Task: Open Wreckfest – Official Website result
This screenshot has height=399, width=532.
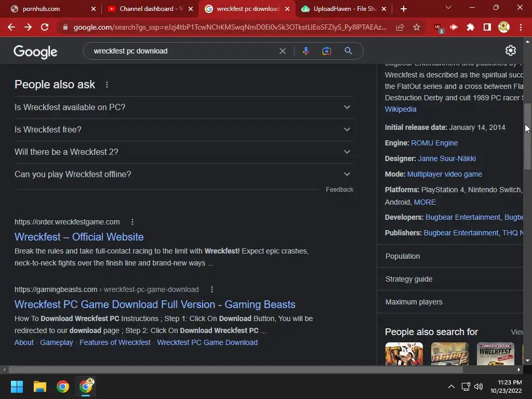Action: coord(79,237)
